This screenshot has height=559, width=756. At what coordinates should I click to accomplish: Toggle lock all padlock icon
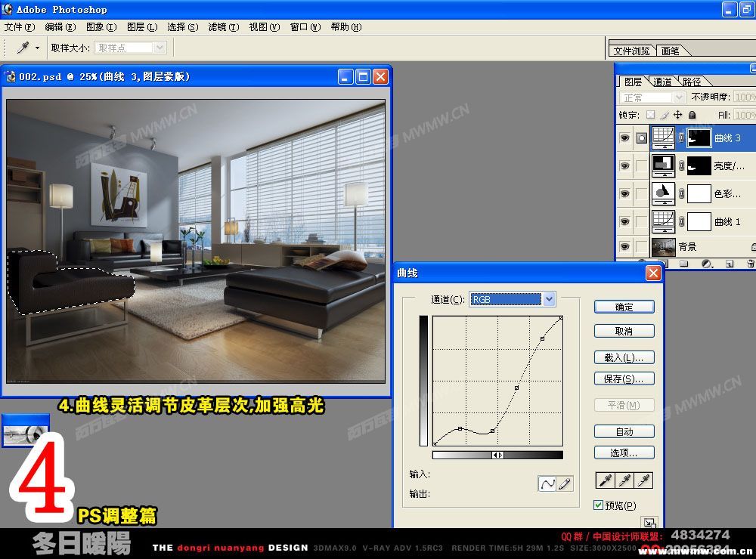click(x=692, y=115)
